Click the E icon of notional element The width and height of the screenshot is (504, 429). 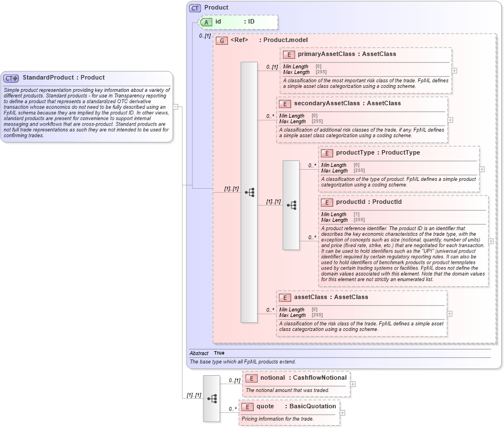tap(251, 378)
